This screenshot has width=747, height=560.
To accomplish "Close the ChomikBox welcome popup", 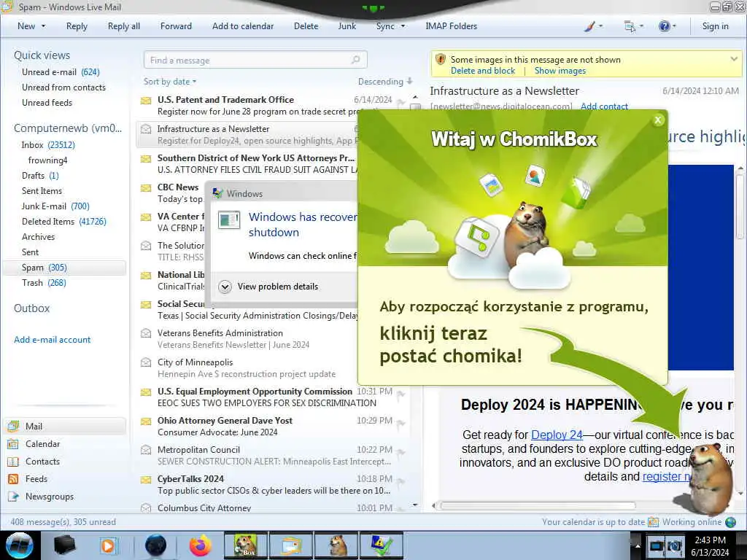I will [658, 120].
